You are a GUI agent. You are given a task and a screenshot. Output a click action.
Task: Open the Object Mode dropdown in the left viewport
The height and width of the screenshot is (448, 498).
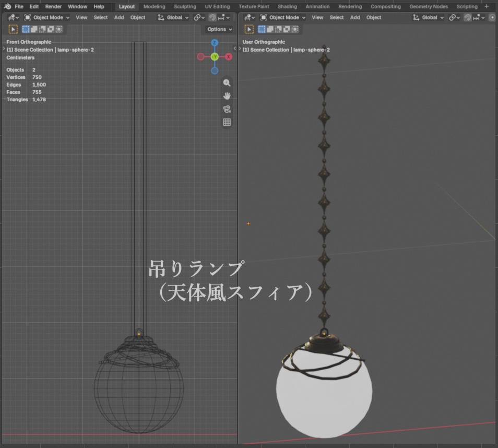pyautogui.click(x=47, y=17)
